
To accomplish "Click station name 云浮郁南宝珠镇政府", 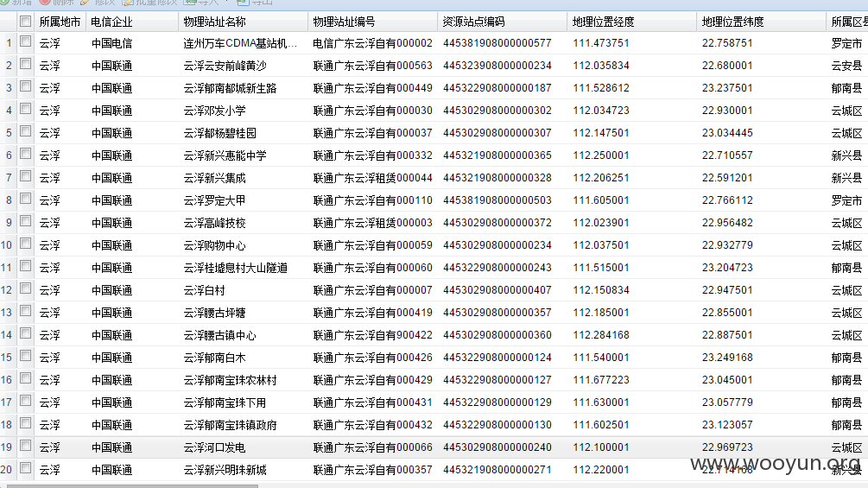I will point(230,425).
